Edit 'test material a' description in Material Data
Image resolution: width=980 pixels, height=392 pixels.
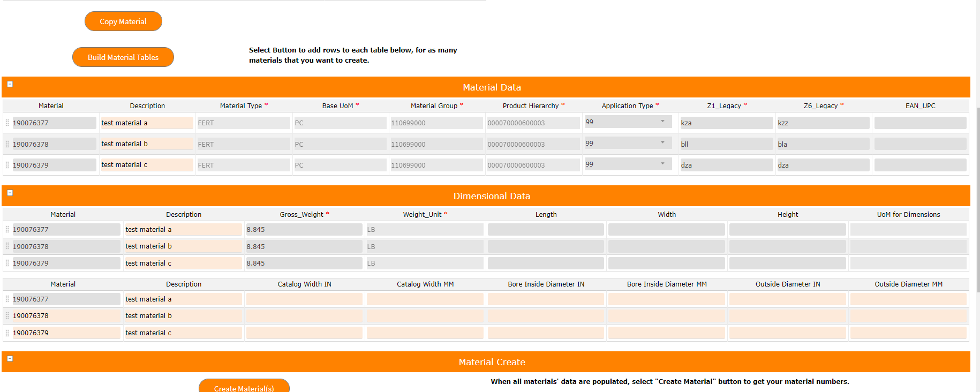click(147, 123)
